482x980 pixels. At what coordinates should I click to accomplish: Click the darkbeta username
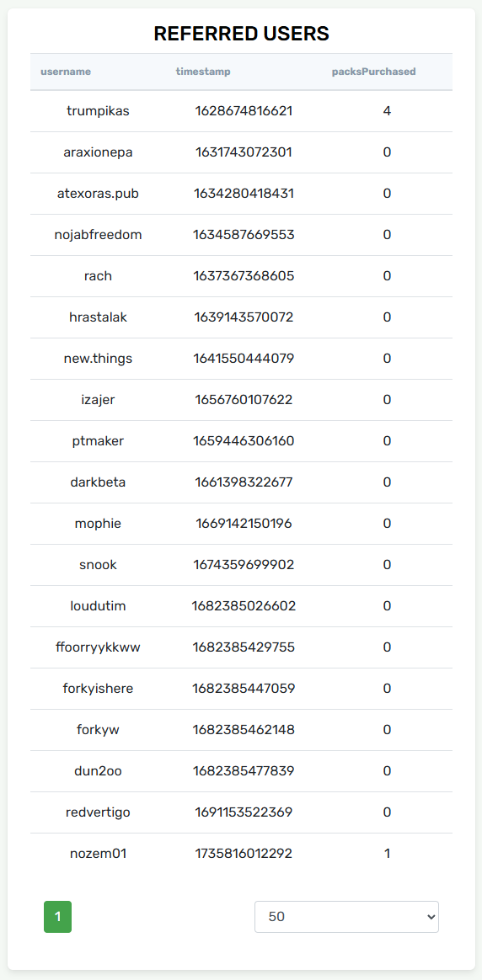coord(98,482)
